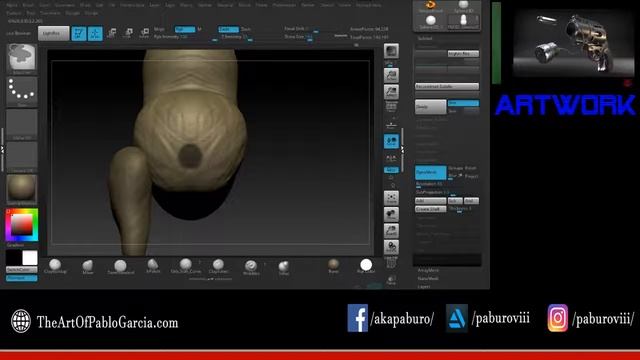Click the Divide button
640x360 pixels.
coord(431,107)
